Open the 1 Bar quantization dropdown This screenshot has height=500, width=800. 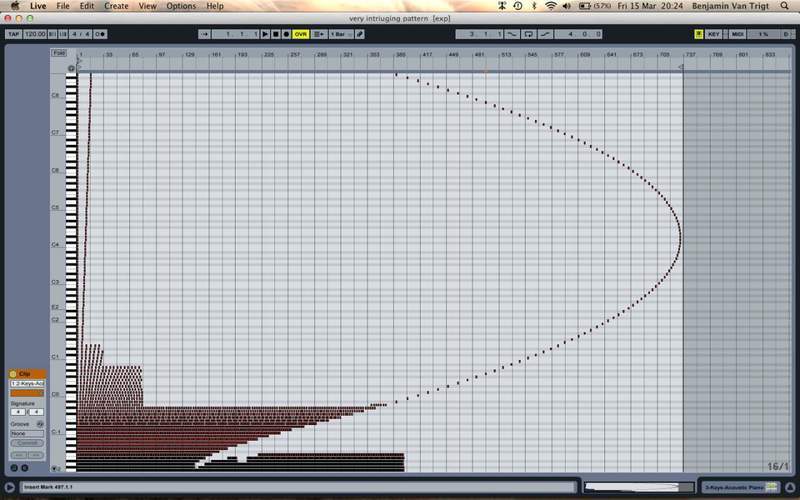tap(339, 34)
